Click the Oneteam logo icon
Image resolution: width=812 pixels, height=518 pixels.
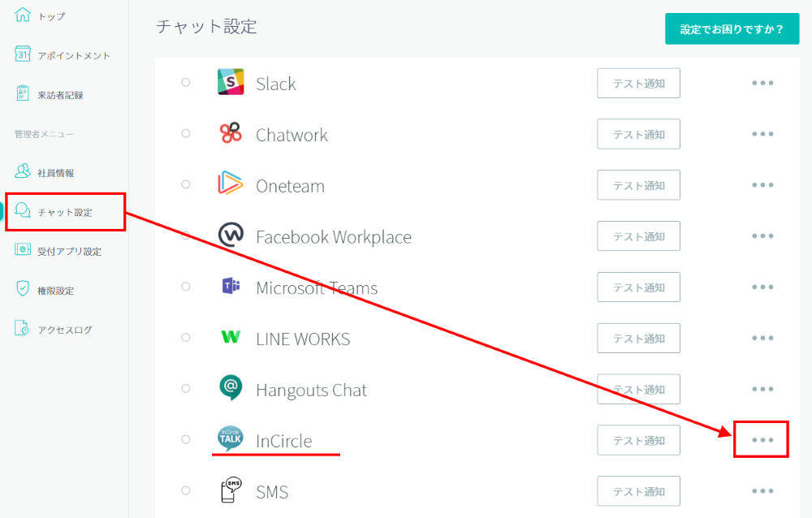(x=231, y=185)
